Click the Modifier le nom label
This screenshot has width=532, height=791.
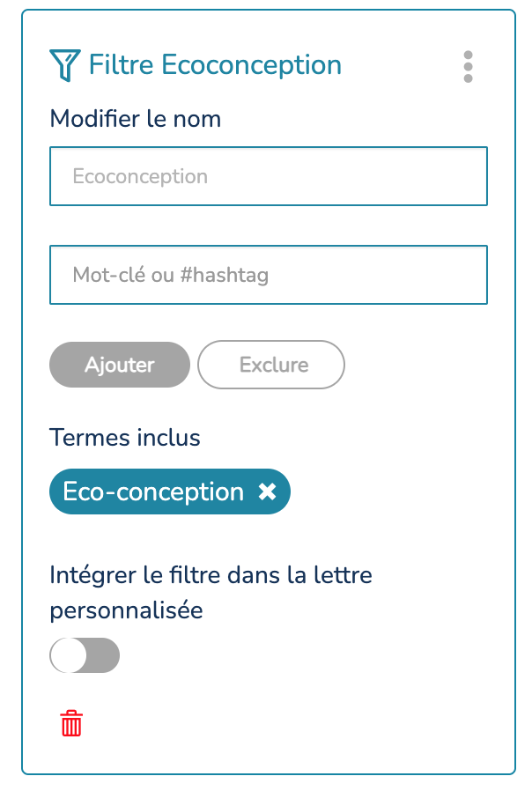[x=135, y=119]
